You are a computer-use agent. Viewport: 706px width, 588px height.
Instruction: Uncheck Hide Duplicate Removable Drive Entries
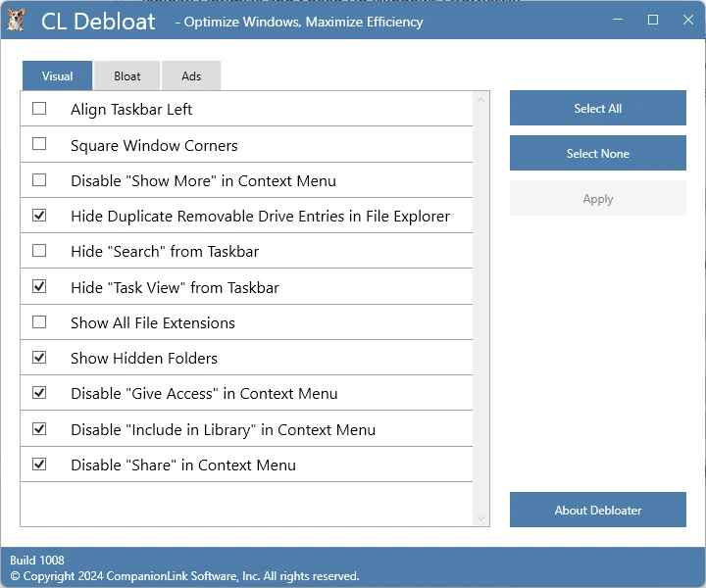coord(39,216)
